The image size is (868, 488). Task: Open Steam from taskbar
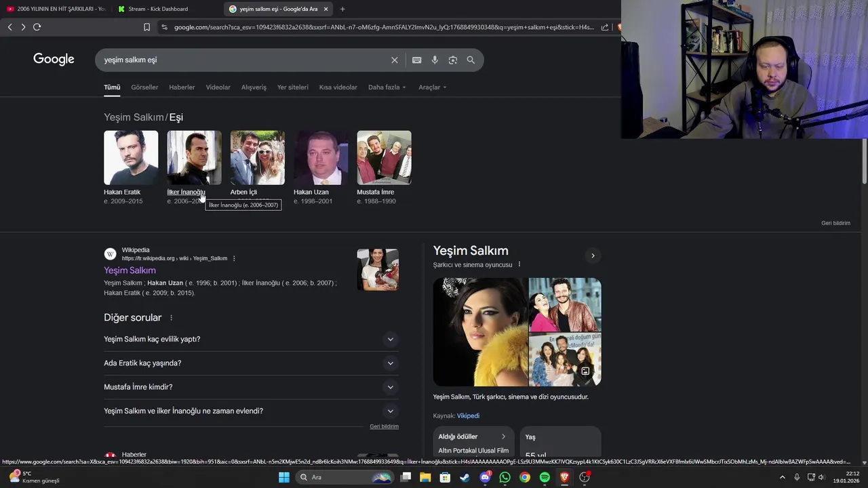tap(465, 477)
